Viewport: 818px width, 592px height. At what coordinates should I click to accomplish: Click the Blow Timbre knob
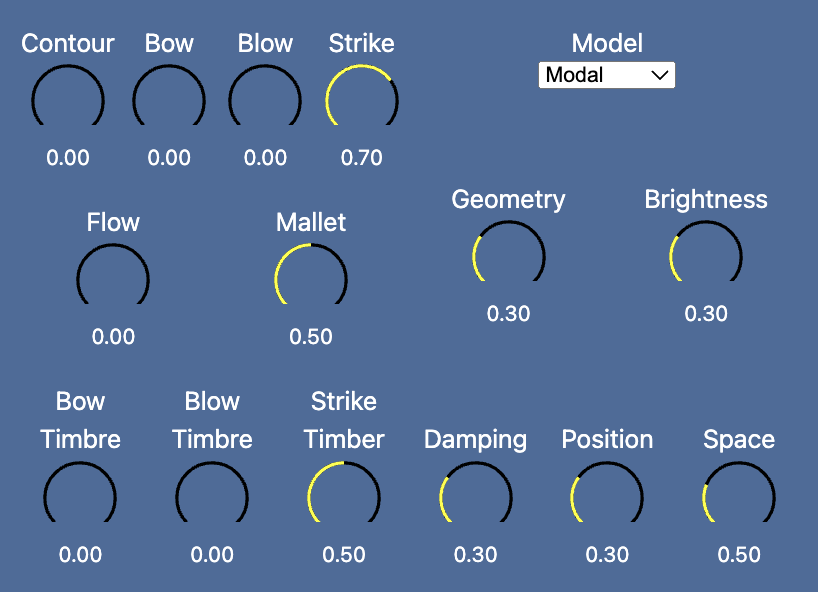(212, 492)
